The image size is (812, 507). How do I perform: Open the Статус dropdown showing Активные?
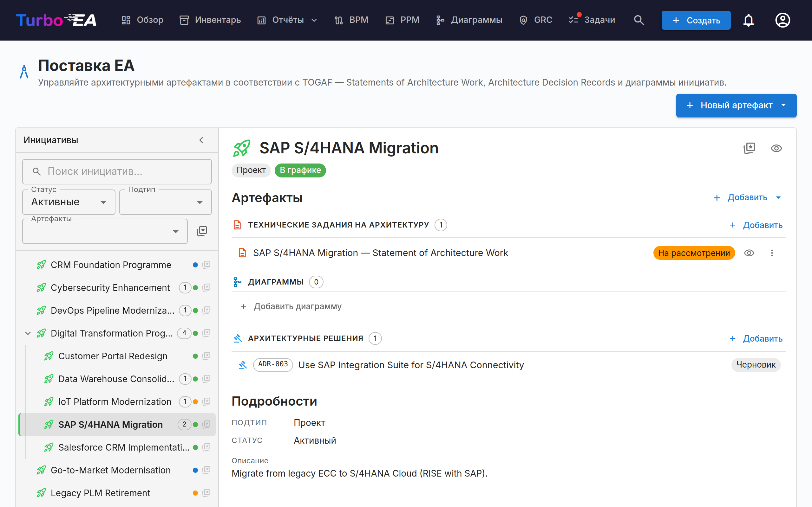tap(69, 202)
